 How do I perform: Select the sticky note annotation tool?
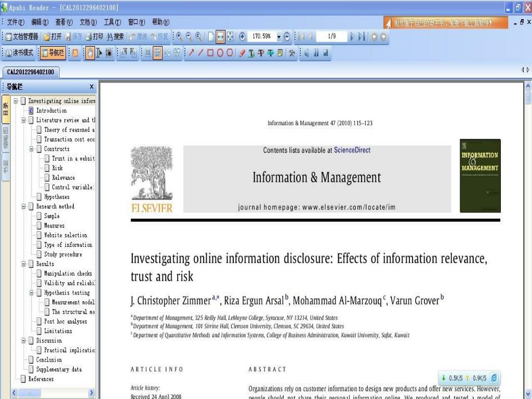point(280,53)
